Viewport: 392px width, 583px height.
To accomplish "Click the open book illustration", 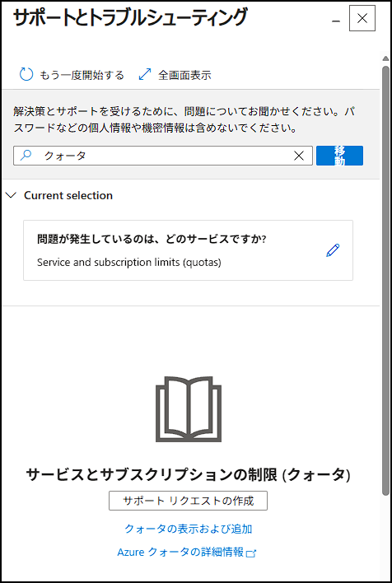I will coord(189,409).
